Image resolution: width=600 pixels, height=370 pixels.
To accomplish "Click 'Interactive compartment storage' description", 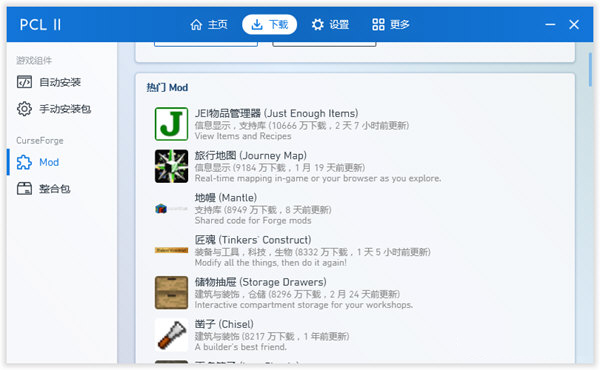I will click(304, 305).
